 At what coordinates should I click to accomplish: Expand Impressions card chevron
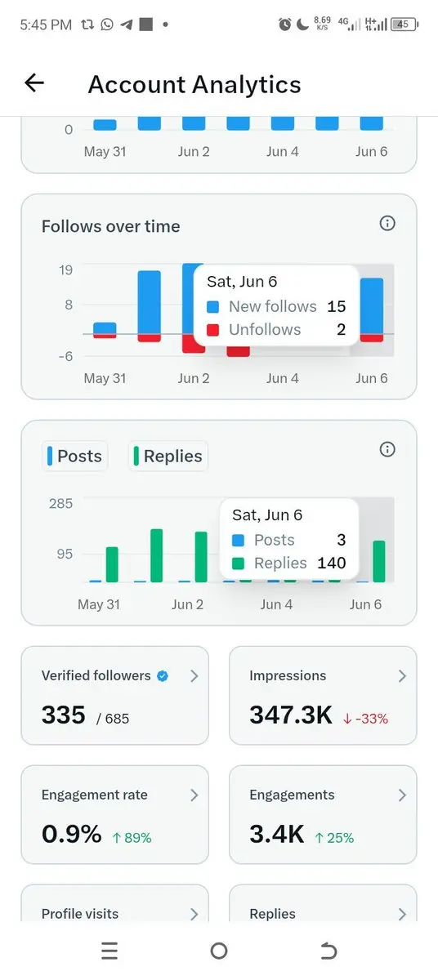pos(402,676)
